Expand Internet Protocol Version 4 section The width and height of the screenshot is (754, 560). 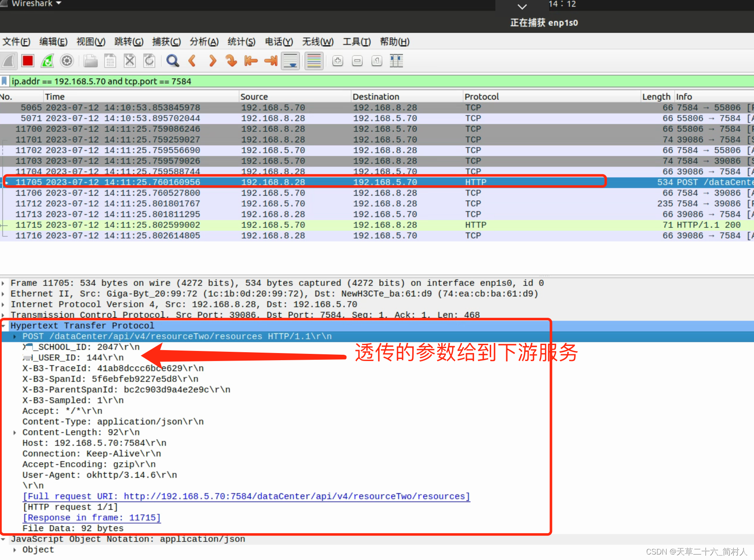(x=3, y=304)
